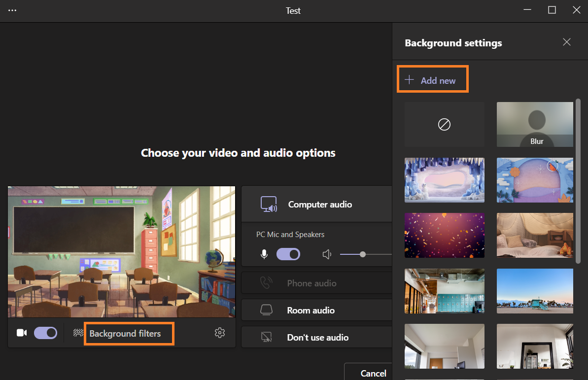This screenshot has height=380, width=588.
Task: Click the Phone audio handset icon
Action: click(x=266, y=283)
